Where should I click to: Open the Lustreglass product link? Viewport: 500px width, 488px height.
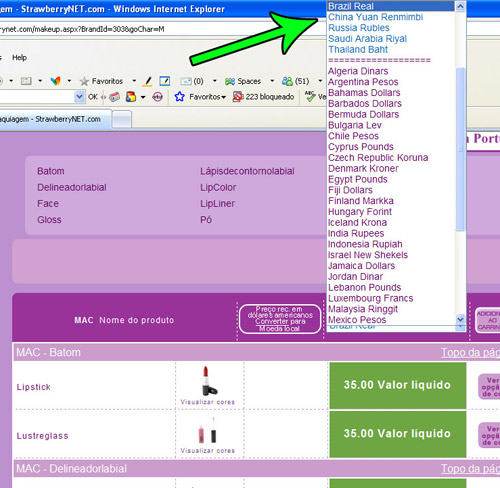coord(42,436)
